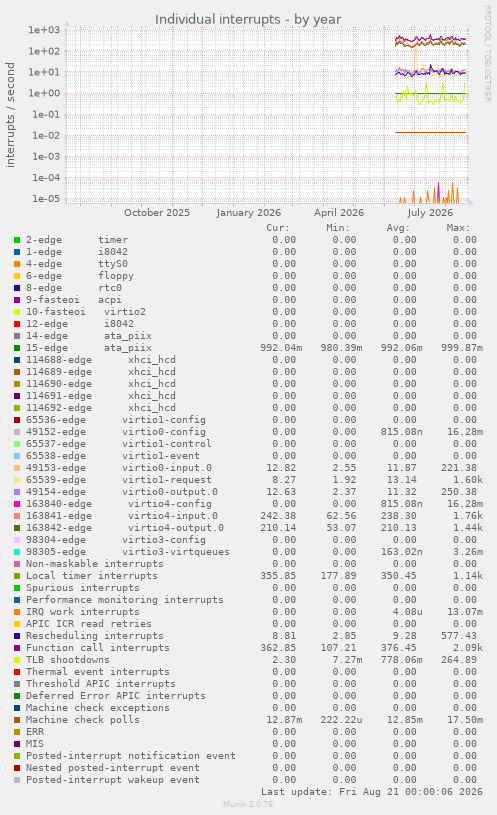The width and height of the screenshot is (497, 815).
Task: Click the green 2-edge timer color swatch
Action: click(17, 240)
